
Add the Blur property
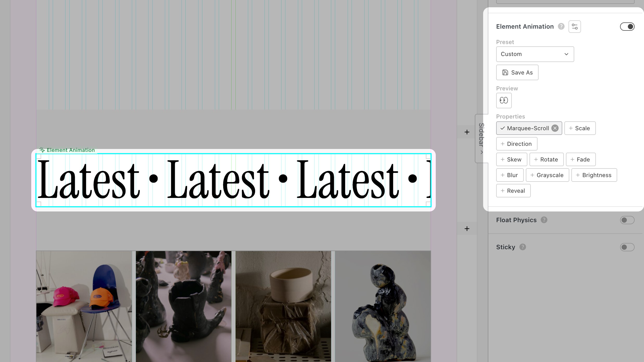pos(510,175)
